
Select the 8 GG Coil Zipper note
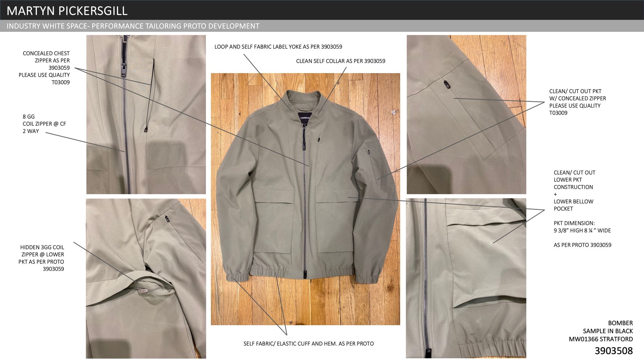click(x=44, y=124)
